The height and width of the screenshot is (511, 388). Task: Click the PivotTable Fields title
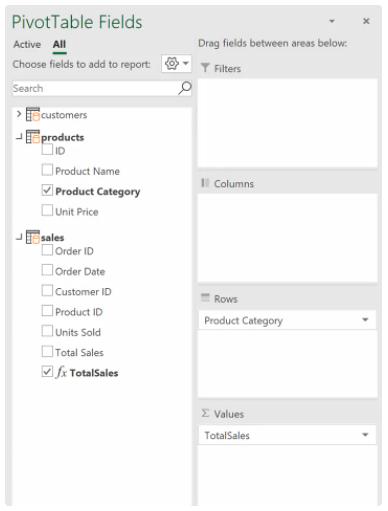coord(77,22)
